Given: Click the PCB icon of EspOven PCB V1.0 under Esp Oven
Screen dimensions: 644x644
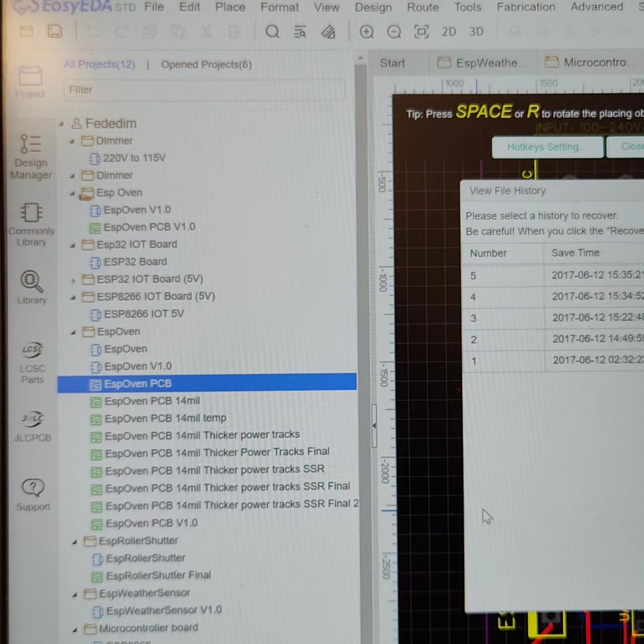Looking at the screenshot, I should [95, 228].
